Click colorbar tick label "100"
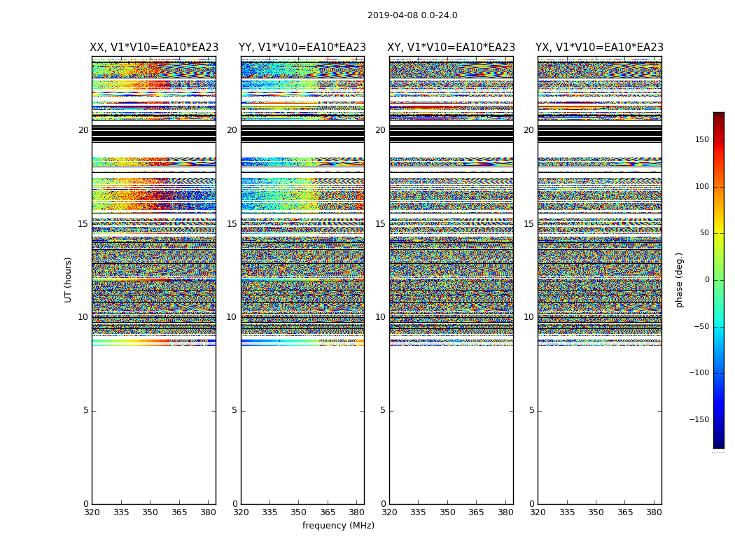This screenshot has width=735, height=560. point(702,187)
